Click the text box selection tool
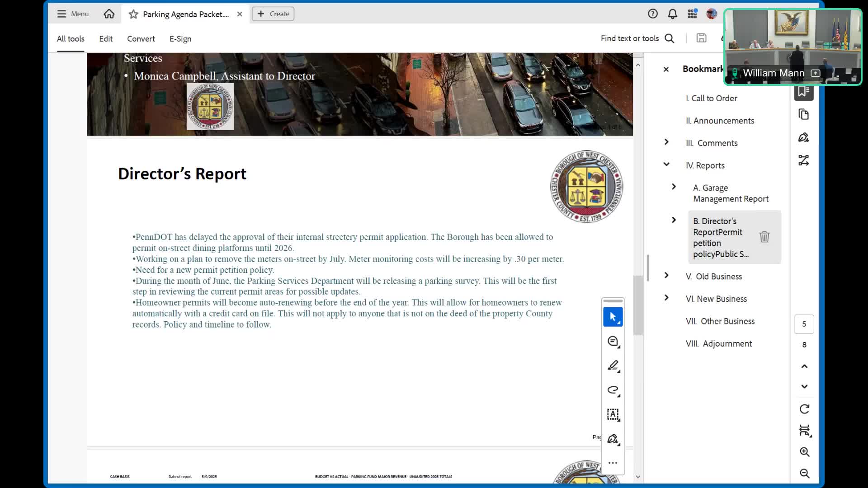This screenshot has height=488, width=868. [613, 414]
